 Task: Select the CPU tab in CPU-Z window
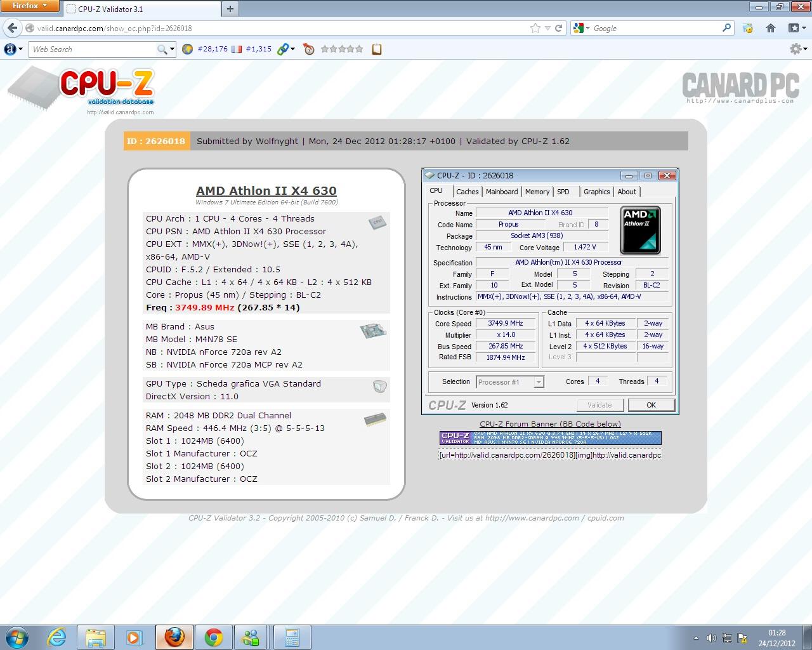pos(436,190)
